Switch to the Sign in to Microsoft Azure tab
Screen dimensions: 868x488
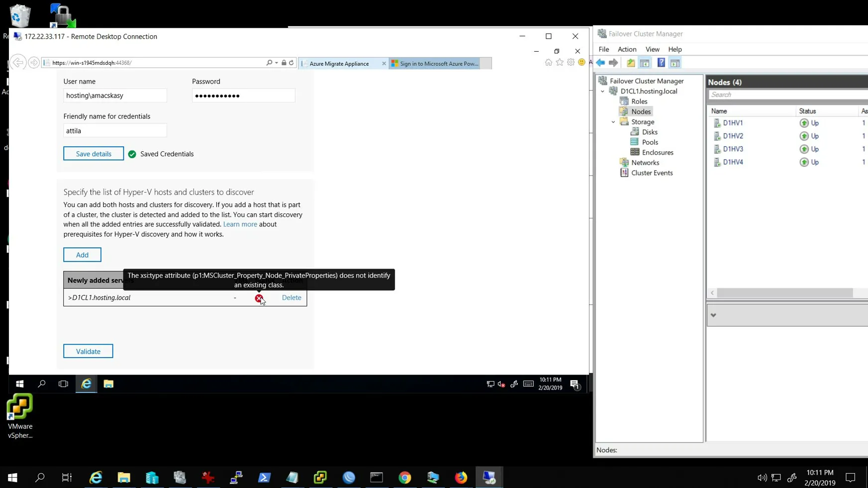(435, 64)
